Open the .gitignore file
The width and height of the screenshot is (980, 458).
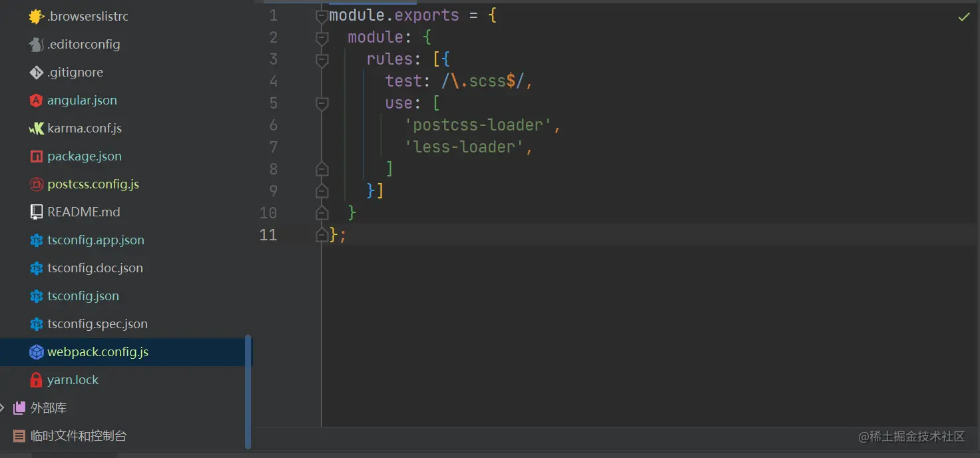(75, 73)
